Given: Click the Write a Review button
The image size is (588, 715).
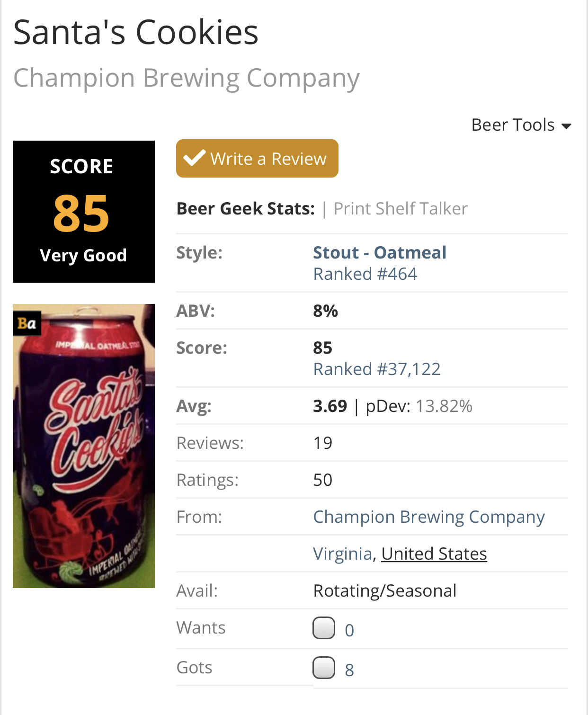Looking at the screenshot, I should click(x=257, y=158).
